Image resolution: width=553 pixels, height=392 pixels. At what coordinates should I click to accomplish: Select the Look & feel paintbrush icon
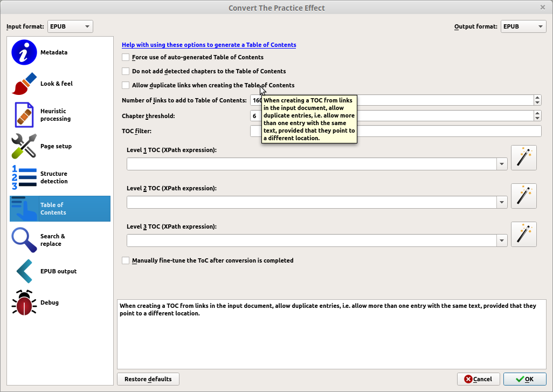click(24, 84)
